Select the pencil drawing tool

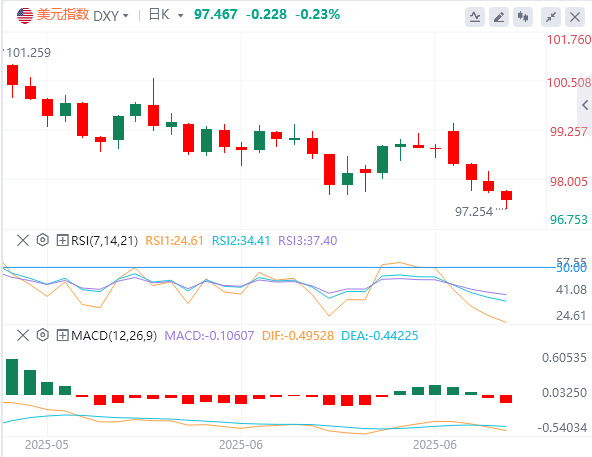click(499, 17)
